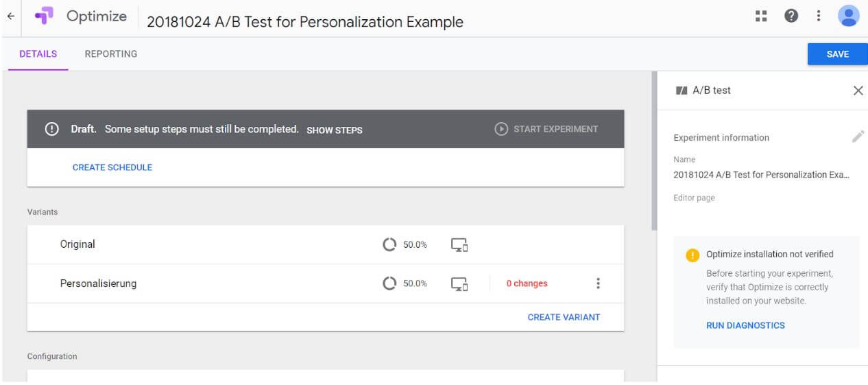
Task: Click RUN DIAGNOSTICS in the side panel
Action: click(x=745, y=325)
